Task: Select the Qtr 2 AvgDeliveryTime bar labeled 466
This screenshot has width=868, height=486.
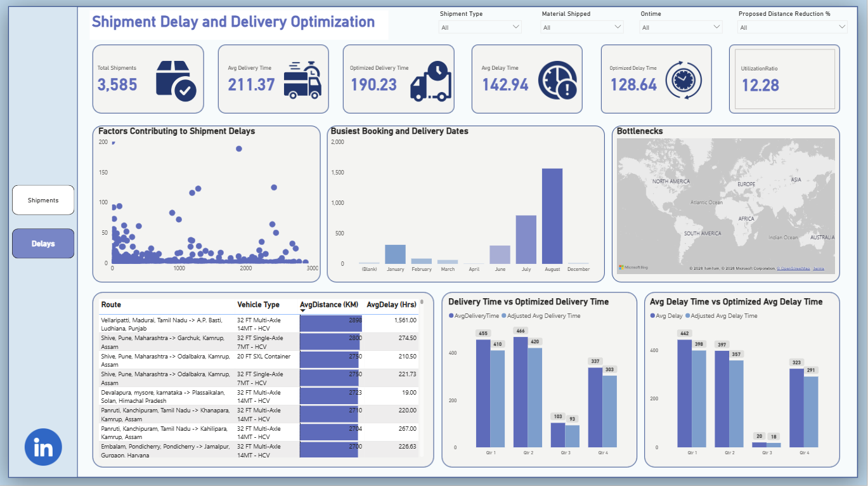Action: tap(521, 392)
